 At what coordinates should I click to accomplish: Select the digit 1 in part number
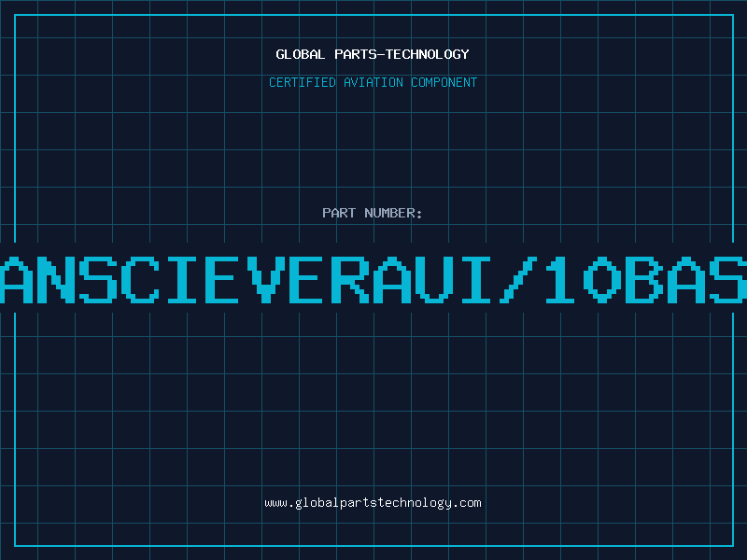click(561, 279)
